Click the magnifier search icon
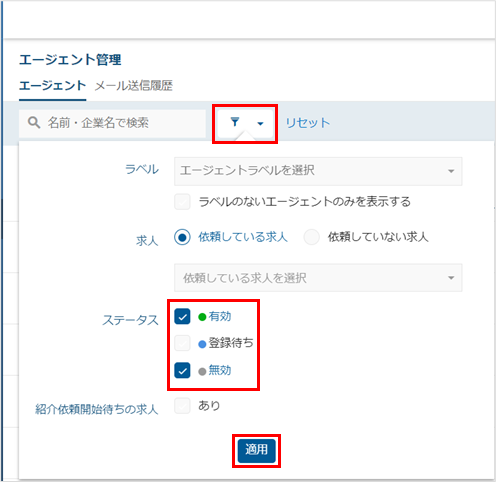This screenshot has height=482, width=496. click(34, 123)
